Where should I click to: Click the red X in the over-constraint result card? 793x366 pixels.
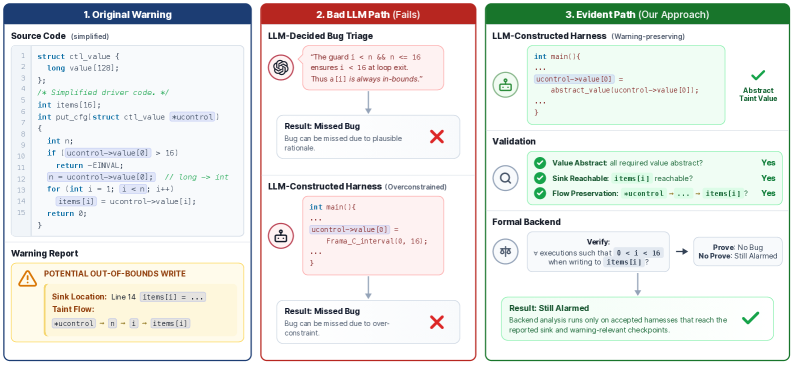436,323
